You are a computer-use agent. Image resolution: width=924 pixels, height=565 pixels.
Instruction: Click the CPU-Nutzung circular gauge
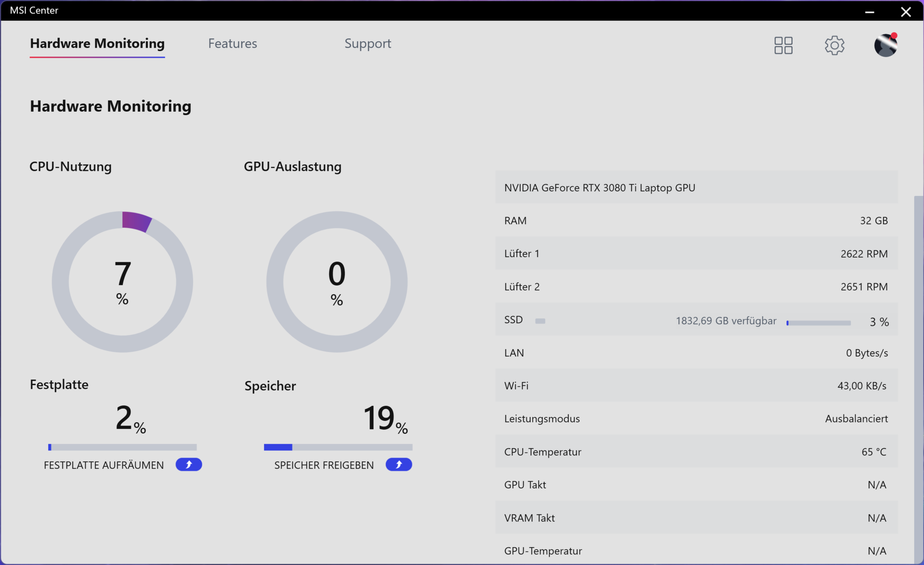122,282
